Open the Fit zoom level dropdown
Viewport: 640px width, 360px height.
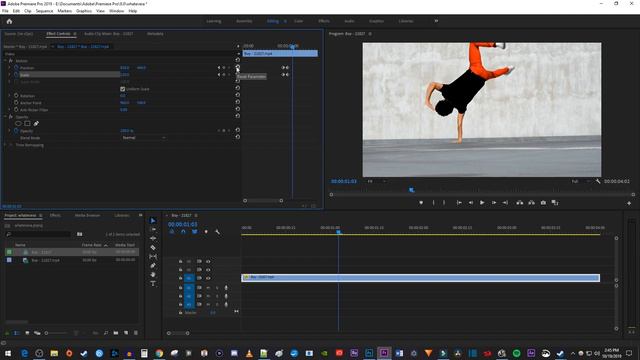pos(377,181)
